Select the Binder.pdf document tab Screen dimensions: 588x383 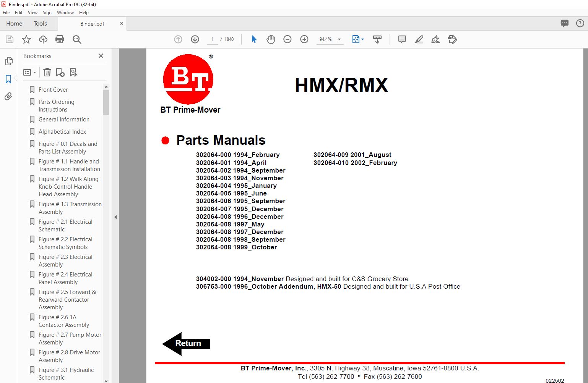point(92,24)
